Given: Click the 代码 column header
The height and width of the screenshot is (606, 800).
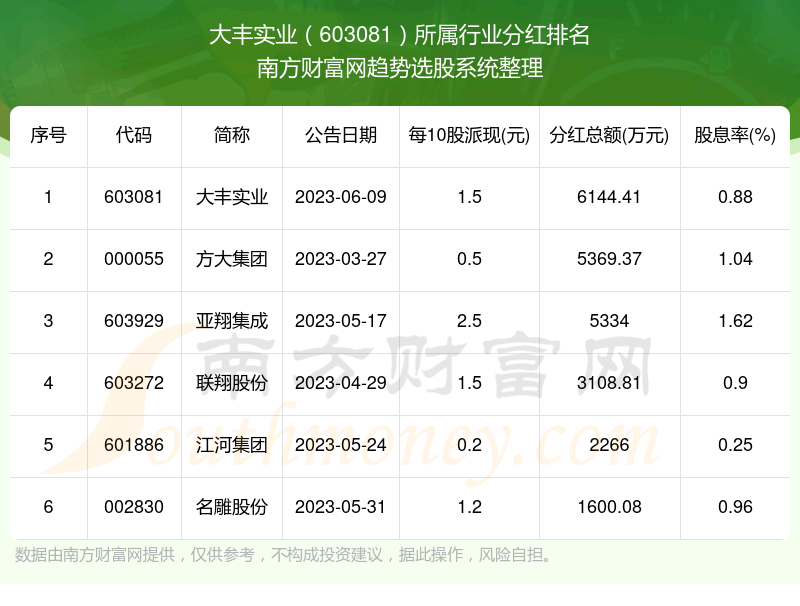Looking at the screenshot, I should 134,135.
